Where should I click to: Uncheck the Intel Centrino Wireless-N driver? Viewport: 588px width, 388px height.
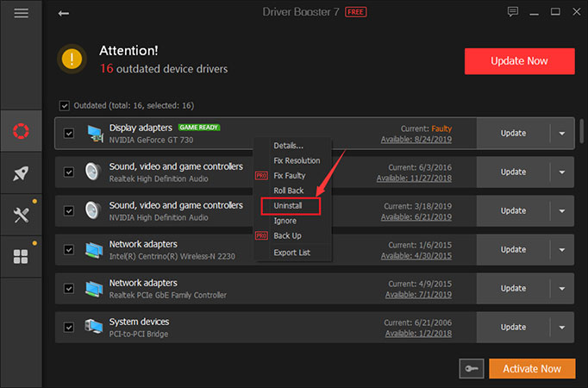pyautogui.click(x=69, y=250)
